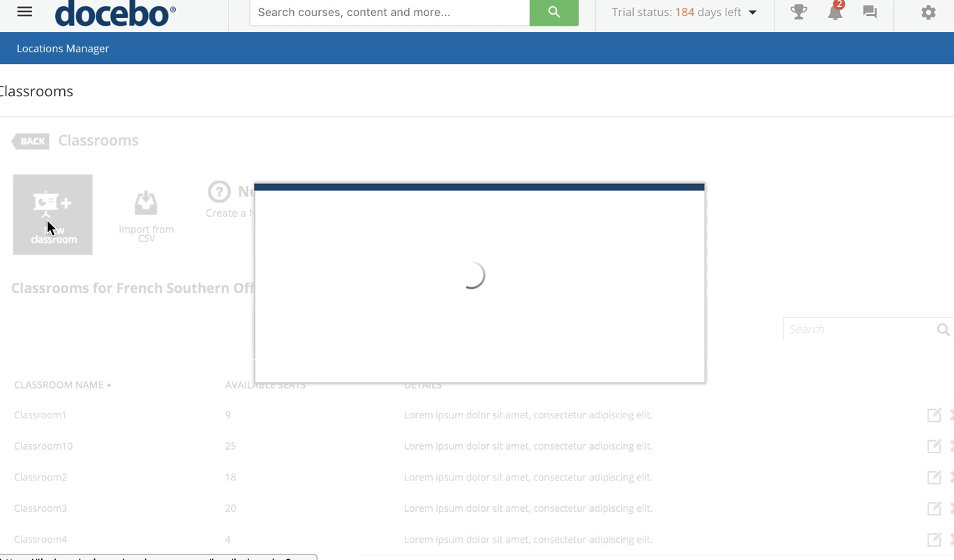Edit Classroom10 using the pencil icon
Screen dimensions: 954x560
(x=934, y=446)
